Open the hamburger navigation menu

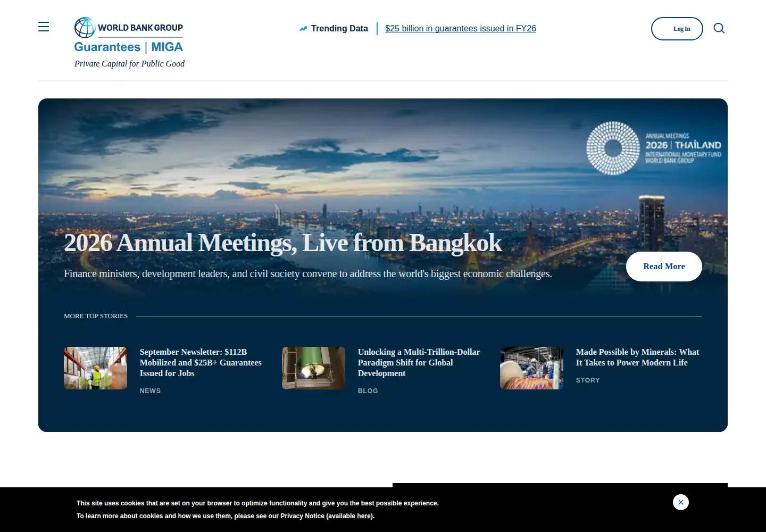tap(44, 27)
